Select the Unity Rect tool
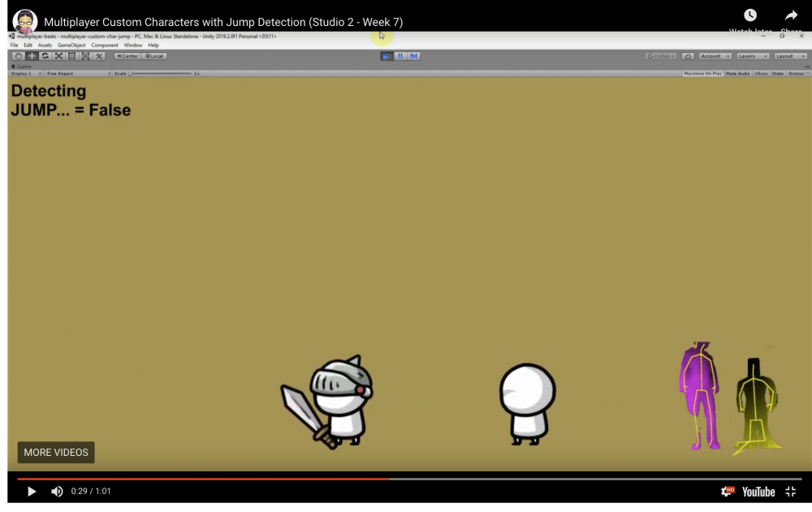Viewport: 812px width, 512px height. click(x=72, y=56)
